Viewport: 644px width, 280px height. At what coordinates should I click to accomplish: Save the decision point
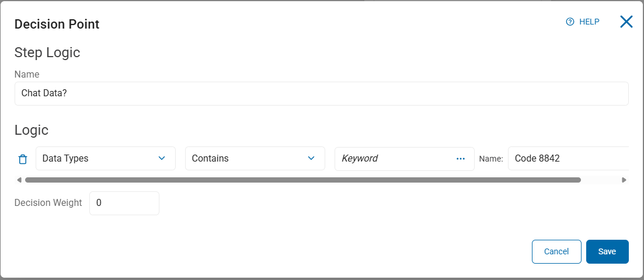click(x=607, y=251)
